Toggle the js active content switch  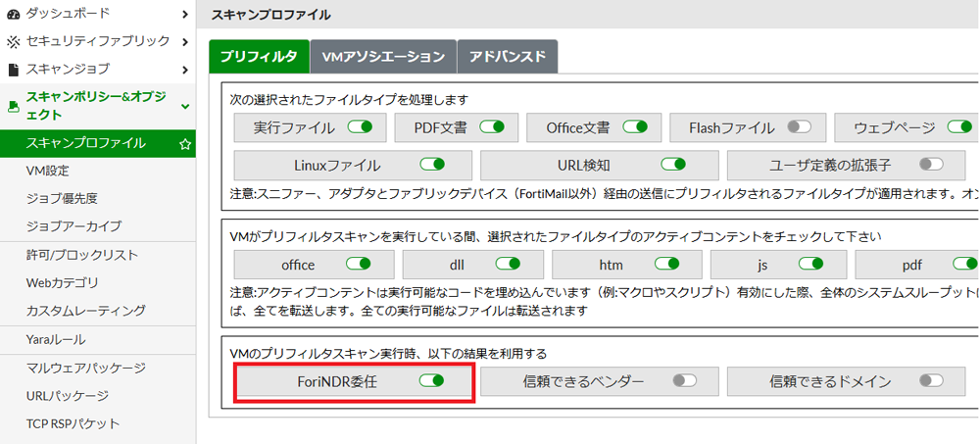tap(810, 264)
